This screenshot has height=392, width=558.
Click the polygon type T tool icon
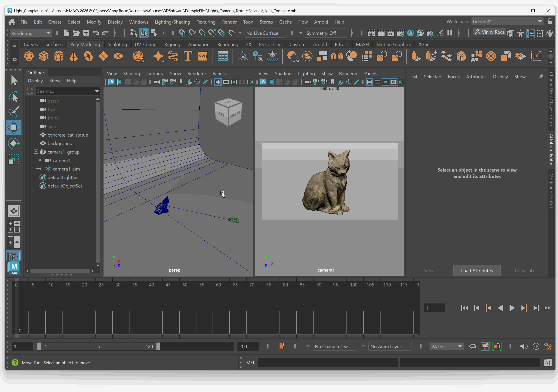tap(188, 56)
